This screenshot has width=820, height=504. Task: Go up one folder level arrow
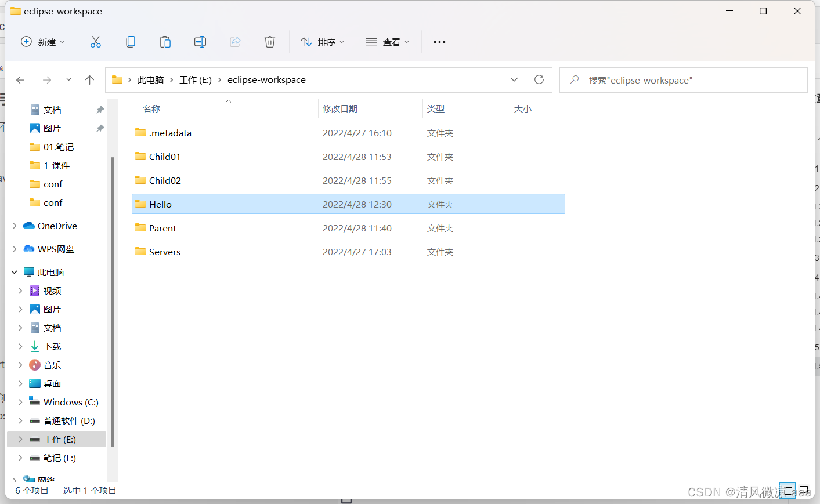click(89, 80)
